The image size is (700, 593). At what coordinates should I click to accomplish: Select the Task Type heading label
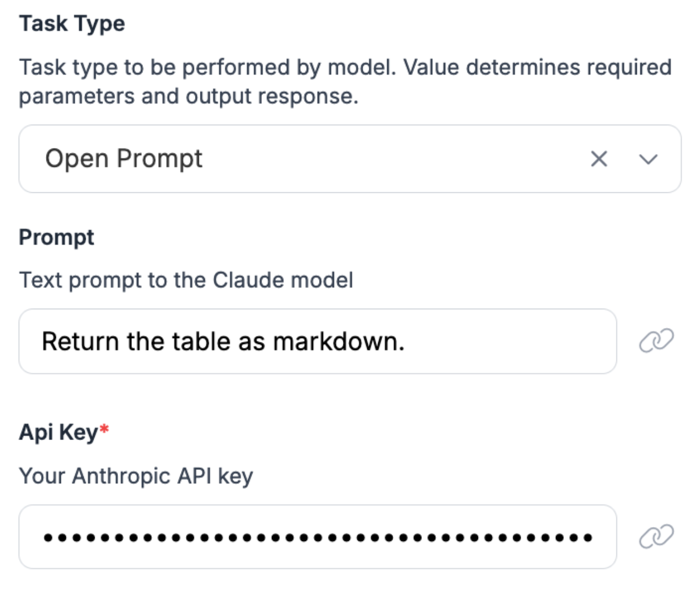[72, 24]
